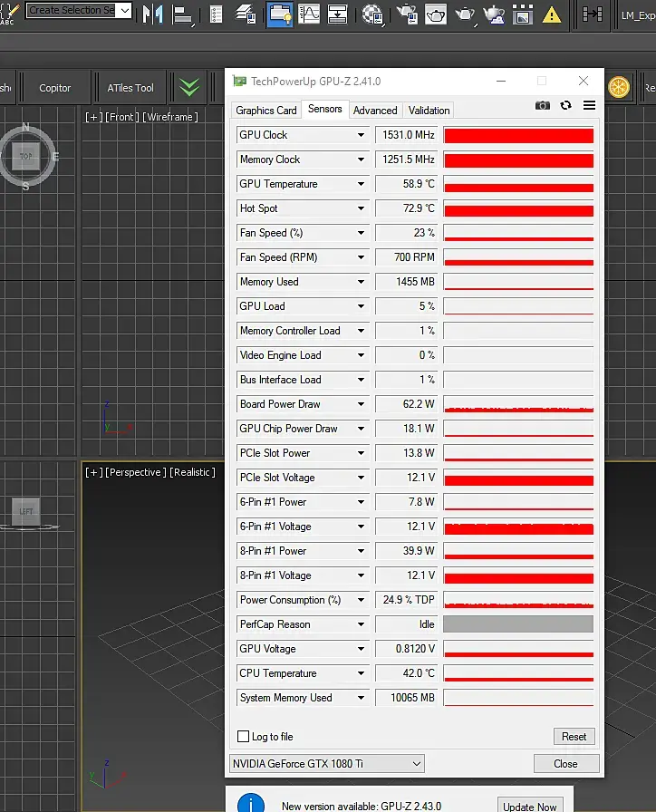Open the [Wireframe] viewport shading menu
Viewport: 656px width, 812px height.
(x=170, y=117)
